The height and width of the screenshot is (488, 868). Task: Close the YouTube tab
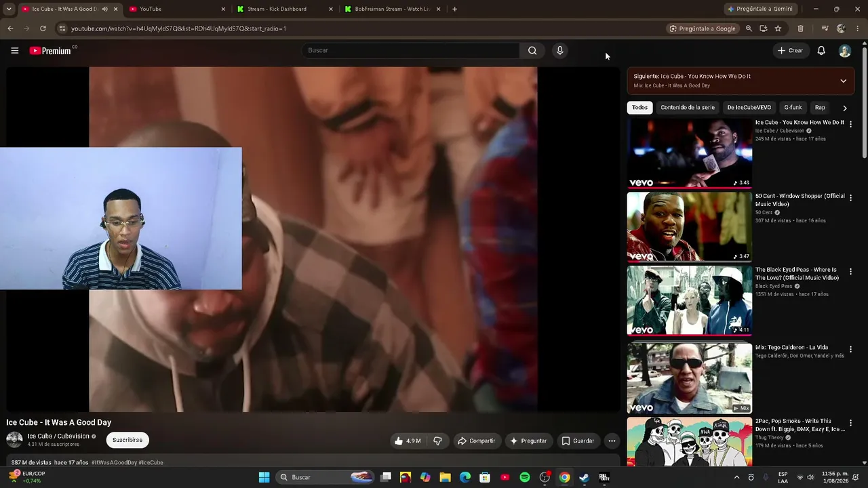tap(223, 9)
